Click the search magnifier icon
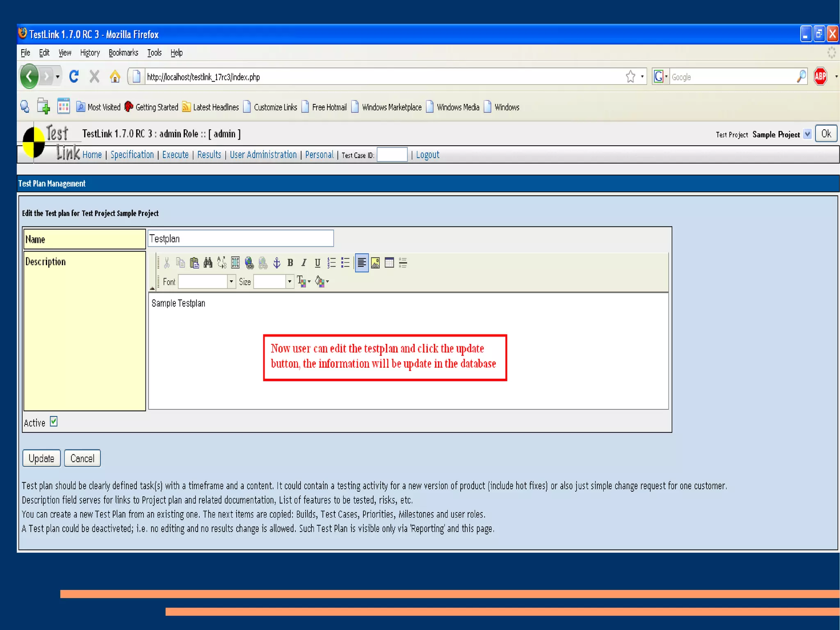The width and height of the screenshot is (840, 630). [801, 76]
